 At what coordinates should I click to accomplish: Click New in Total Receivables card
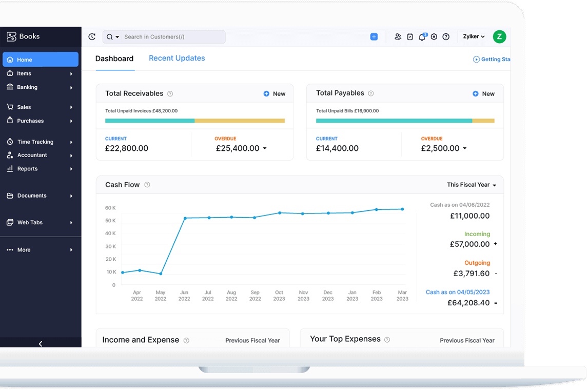pyautogui.click(x=275, y=94)
